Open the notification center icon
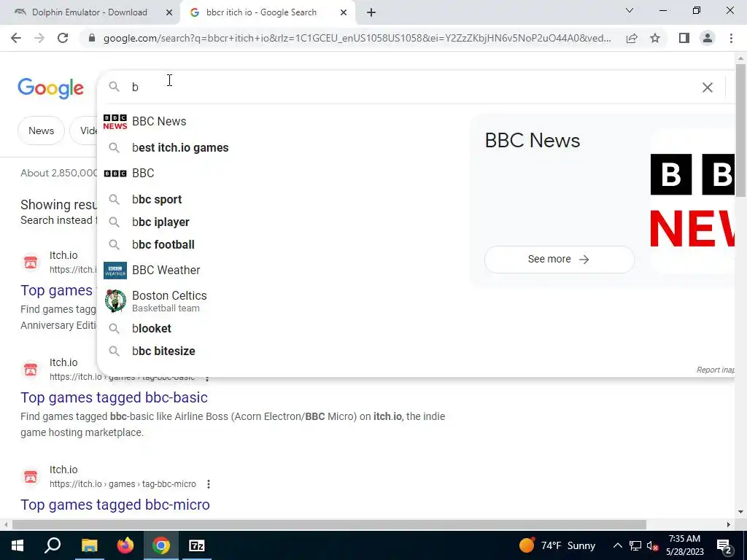This screenshot has height=560, width=747. point(724,545)
